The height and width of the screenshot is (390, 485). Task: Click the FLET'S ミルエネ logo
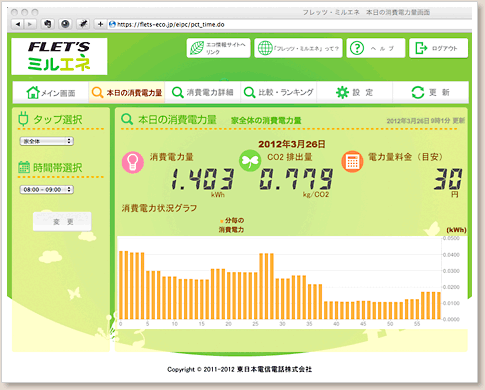(x=59, y=56)
